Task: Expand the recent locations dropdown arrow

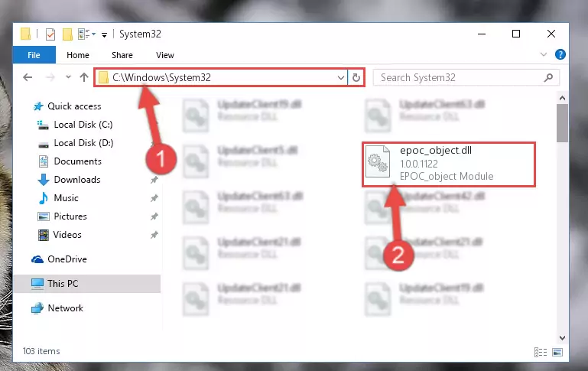Action: coord(68,77)
